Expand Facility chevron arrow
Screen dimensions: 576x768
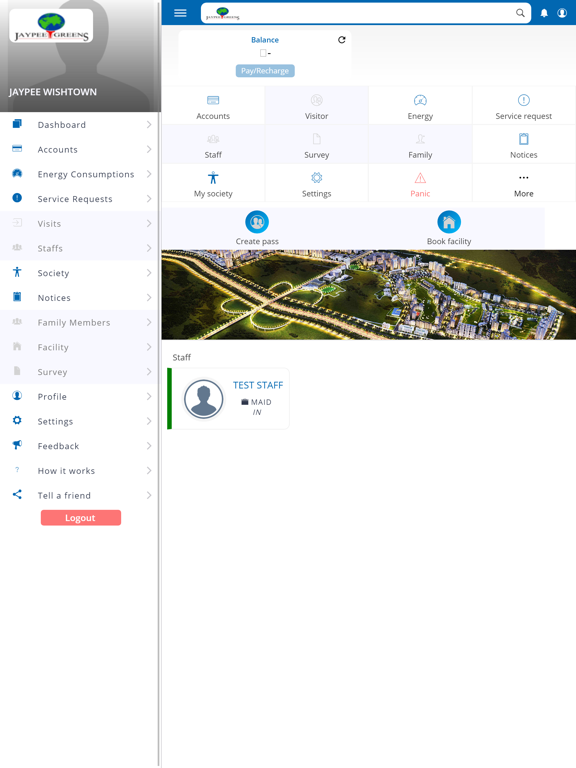[x=149, y=347]
